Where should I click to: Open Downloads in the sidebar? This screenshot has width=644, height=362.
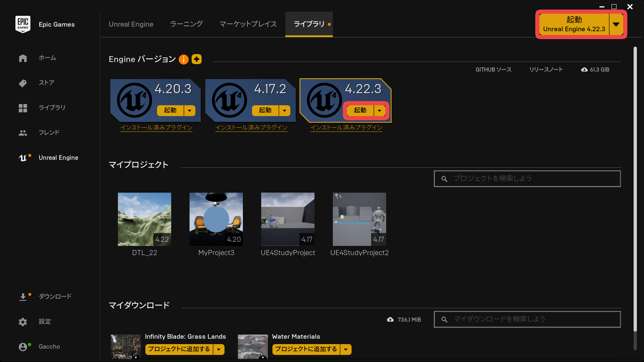[x=23, y=297]
